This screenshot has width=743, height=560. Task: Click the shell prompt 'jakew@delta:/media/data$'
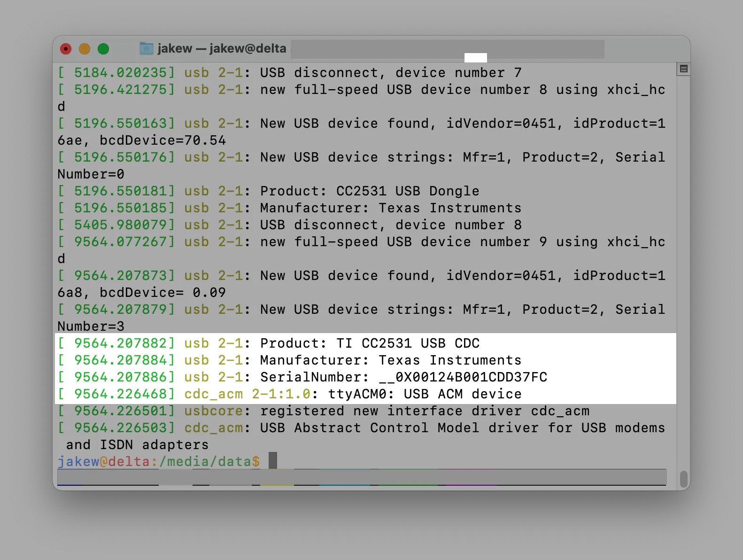[x=159, y=461]
